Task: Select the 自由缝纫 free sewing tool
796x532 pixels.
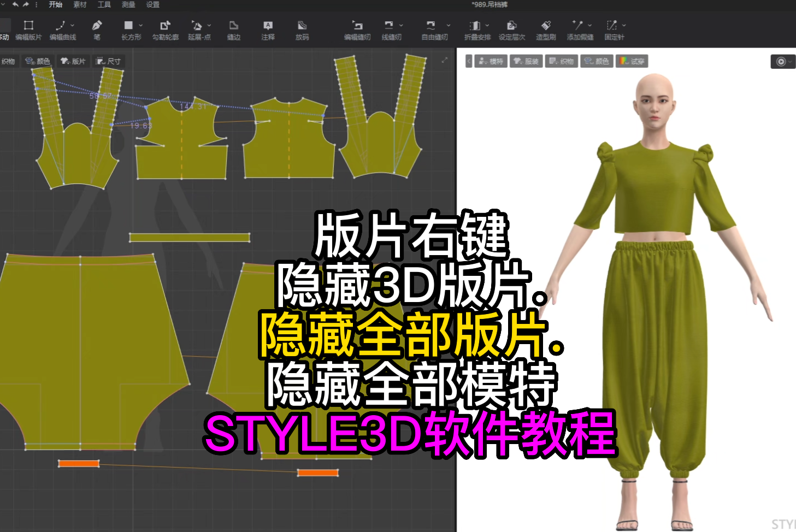Action: pos(434,30)
